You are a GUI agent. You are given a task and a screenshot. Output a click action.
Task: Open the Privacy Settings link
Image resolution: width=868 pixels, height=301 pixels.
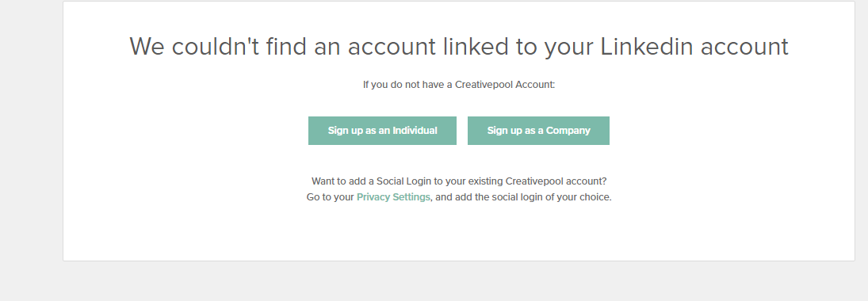point(393,197)
